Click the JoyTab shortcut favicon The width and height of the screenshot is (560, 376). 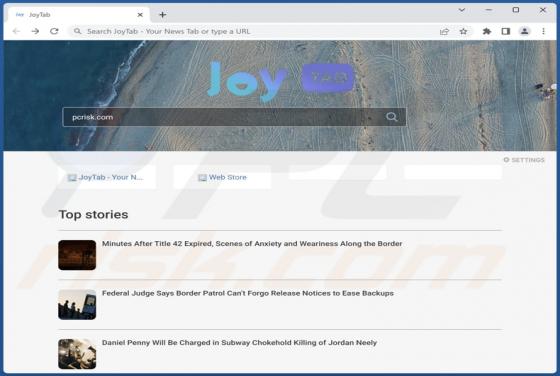72,177
